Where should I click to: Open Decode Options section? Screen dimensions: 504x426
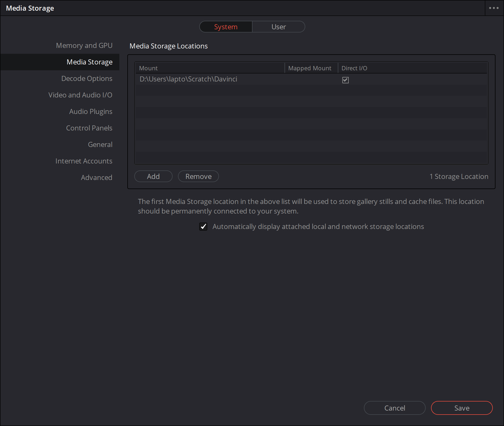(x=87, y=79)
